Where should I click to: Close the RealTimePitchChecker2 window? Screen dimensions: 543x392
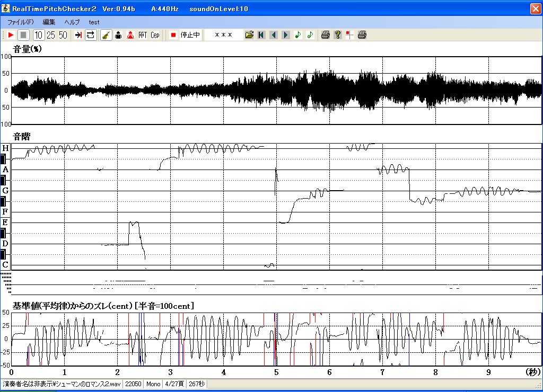536,8
